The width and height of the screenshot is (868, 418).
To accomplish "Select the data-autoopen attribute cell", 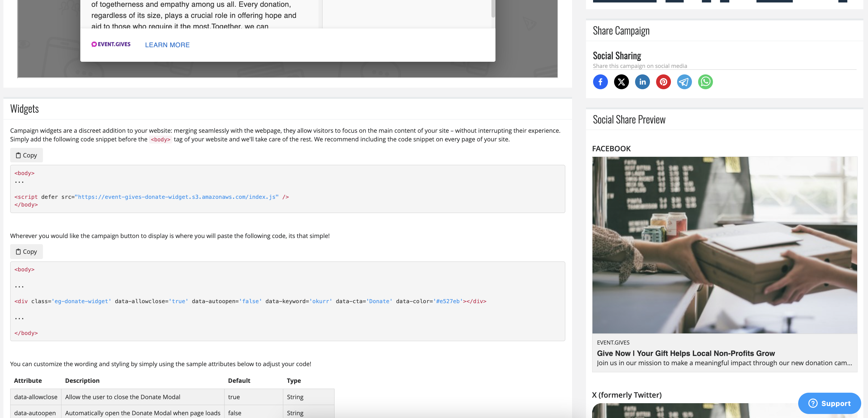I will click(x=35, y=413).
